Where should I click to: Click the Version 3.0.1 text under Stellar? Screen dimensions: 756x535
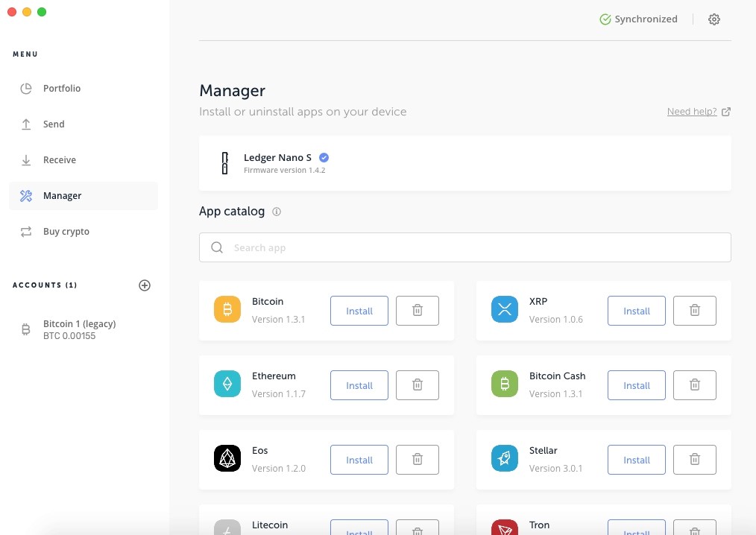[x=555, y=469]
